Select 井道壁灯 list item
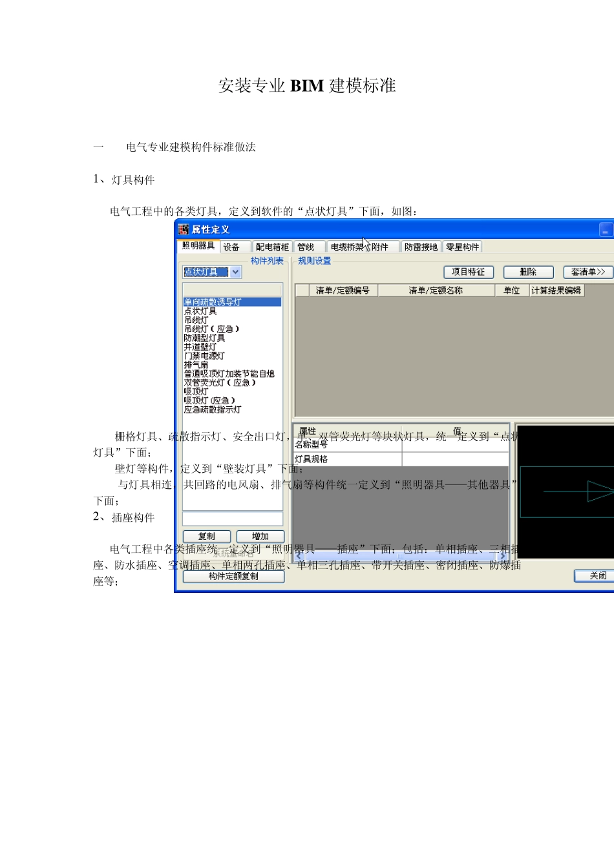This screenshot has width=614, height=868. [x=200, y=347]
